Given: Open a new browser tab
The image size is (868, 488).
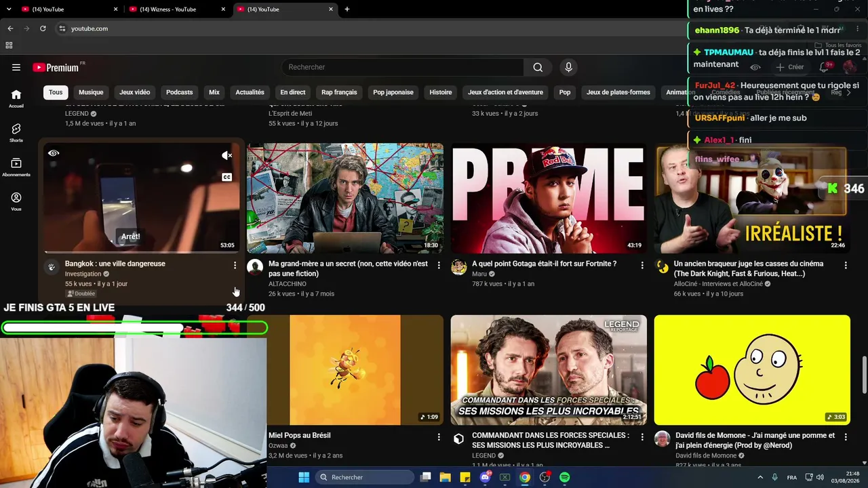Looking at the screenshot, I should [x=347, y=9].
